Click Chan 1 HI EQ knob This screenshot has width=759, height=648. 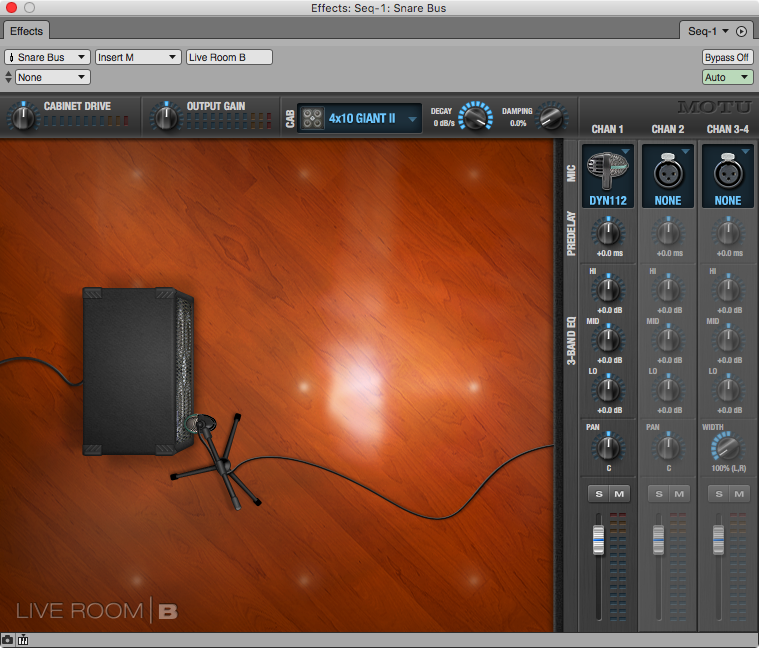pyautogui.click(x=608, y=290)
